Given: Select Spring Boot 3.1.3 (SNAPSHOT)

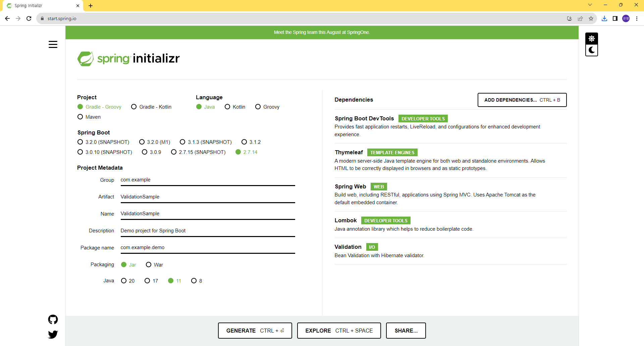Looking at the screenshot, I should click(x=206, y=142).
